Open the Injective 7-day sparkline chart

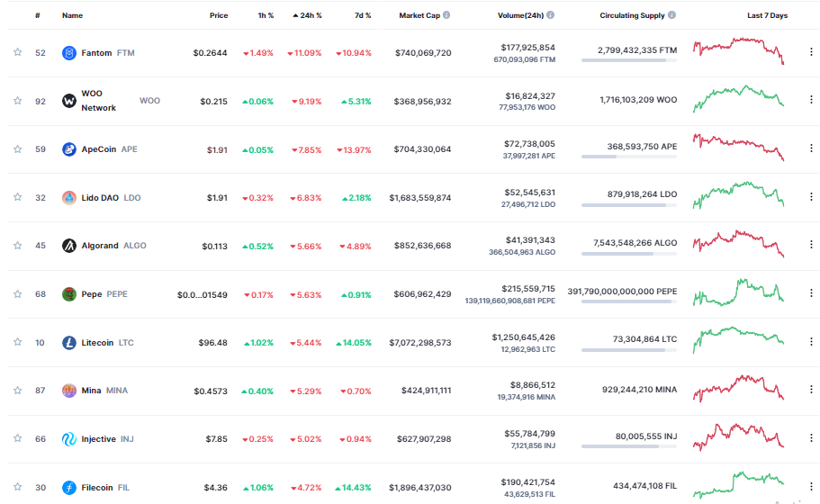click(x=738, y=437)
